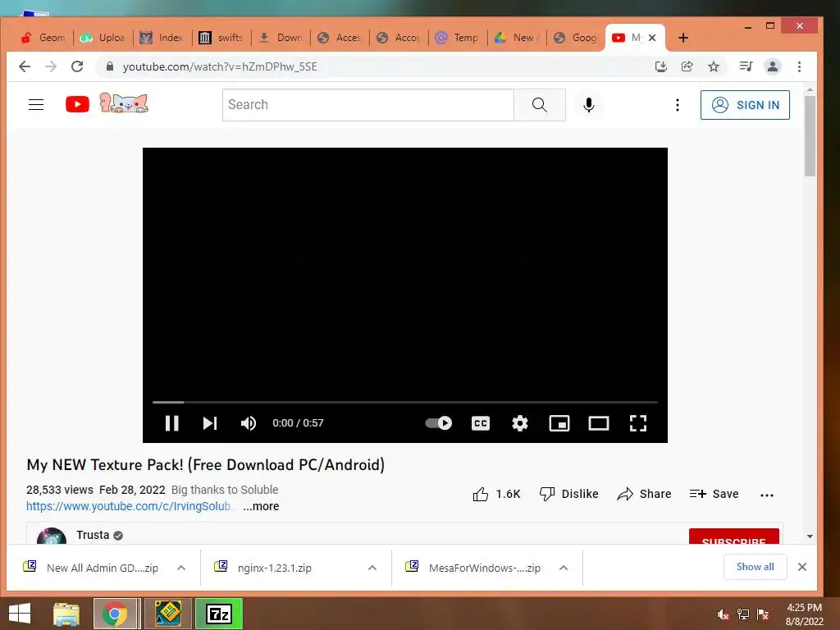Screen dimensions: 840x630
Task: Open the IrvingSoluble channel link
Action: point(129,506)
